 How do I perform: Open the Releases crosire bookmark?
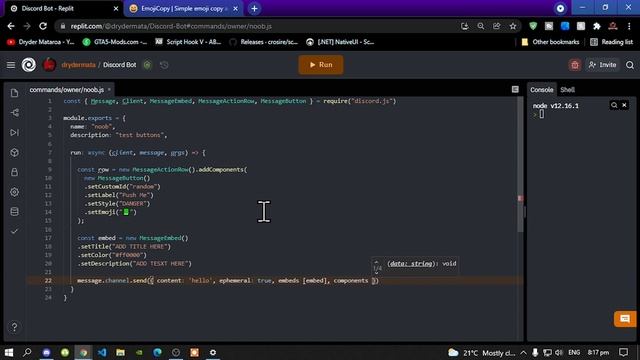pos(263,42)
